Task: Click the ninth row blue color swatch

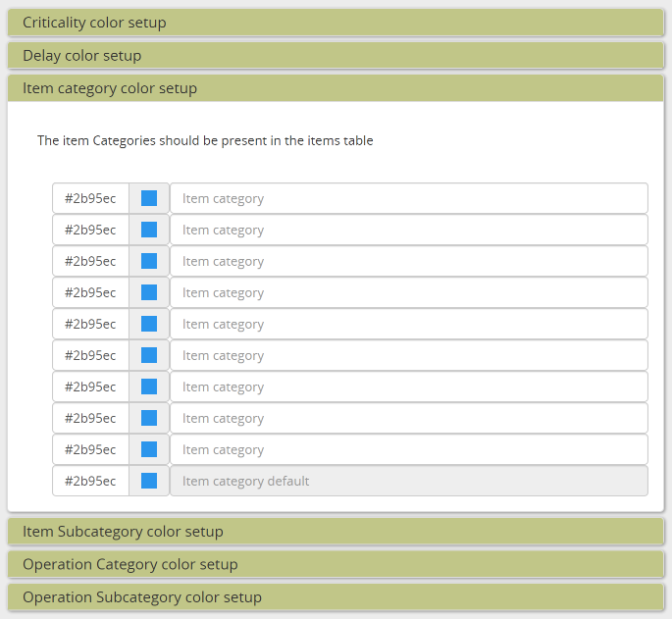Action: coord(149,449)
